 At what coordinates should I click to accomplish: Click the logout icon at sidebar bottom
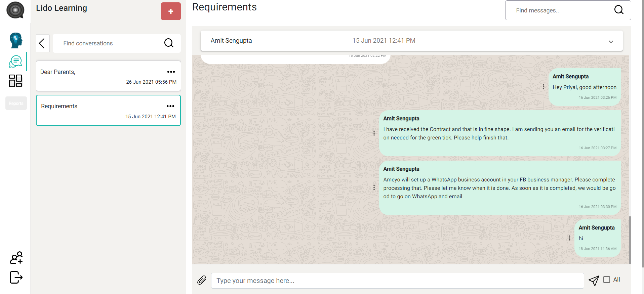(16, 278)
